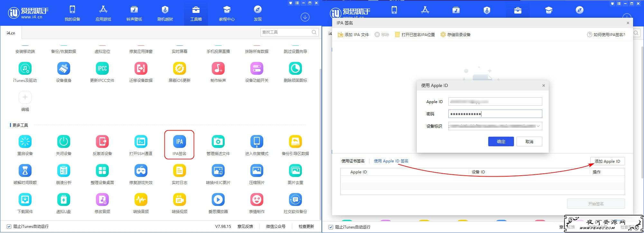Open the 如何使用IPA签名? help link
Viewport: 644px width, 233px height.
606,34
